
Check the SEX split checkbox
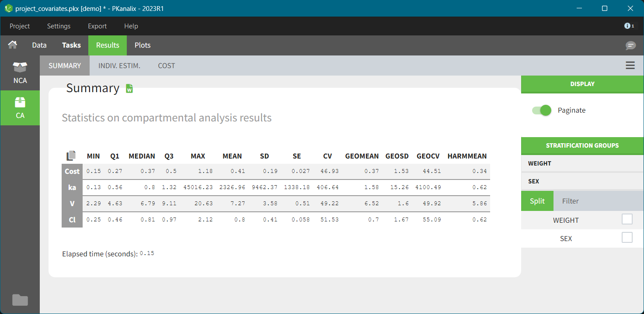(x=627, y=238)
